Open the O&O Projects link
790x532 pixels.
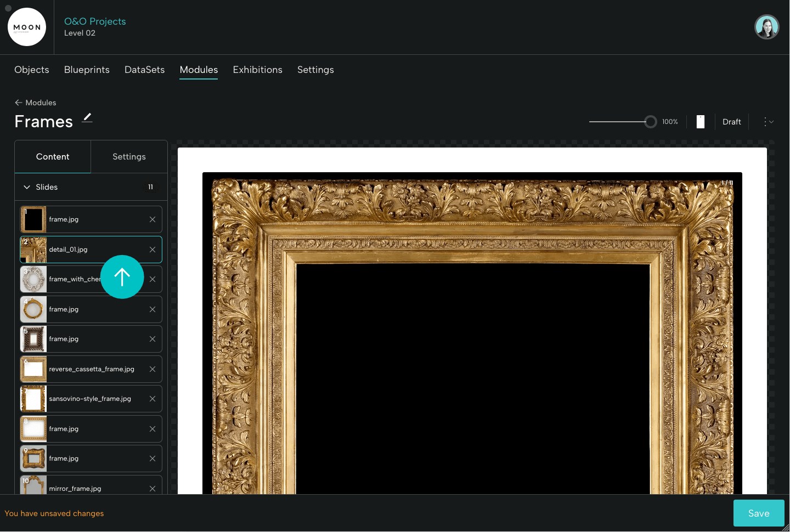click(x=95, y=21)
